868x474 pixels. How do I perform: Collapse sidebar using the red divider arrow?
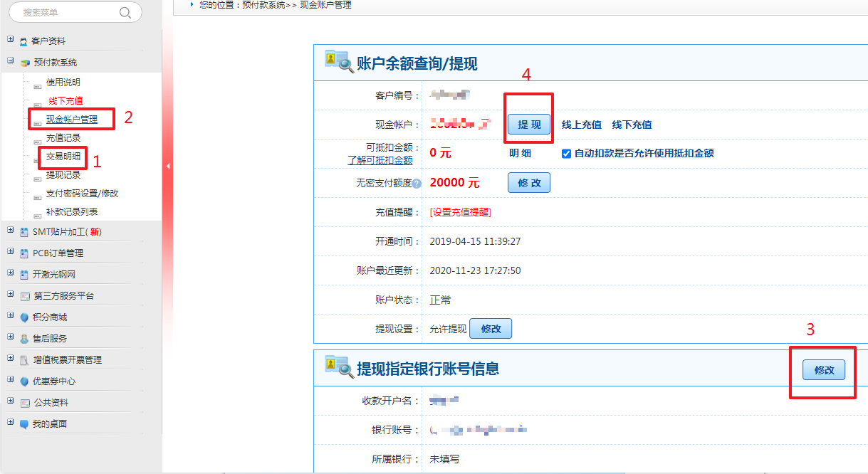(x=168, y=166)
